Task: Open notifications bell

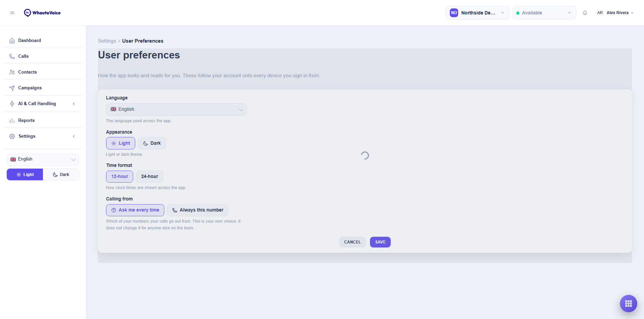Action: (585, 13)
